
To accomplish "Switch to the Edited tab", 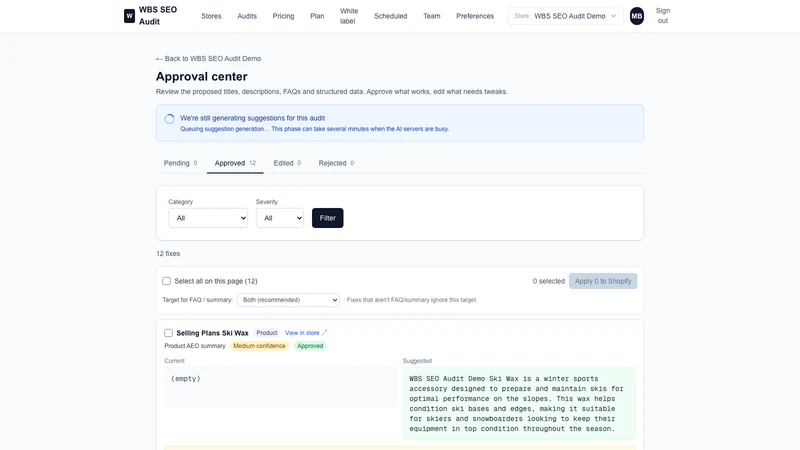I will click(287, 163).
